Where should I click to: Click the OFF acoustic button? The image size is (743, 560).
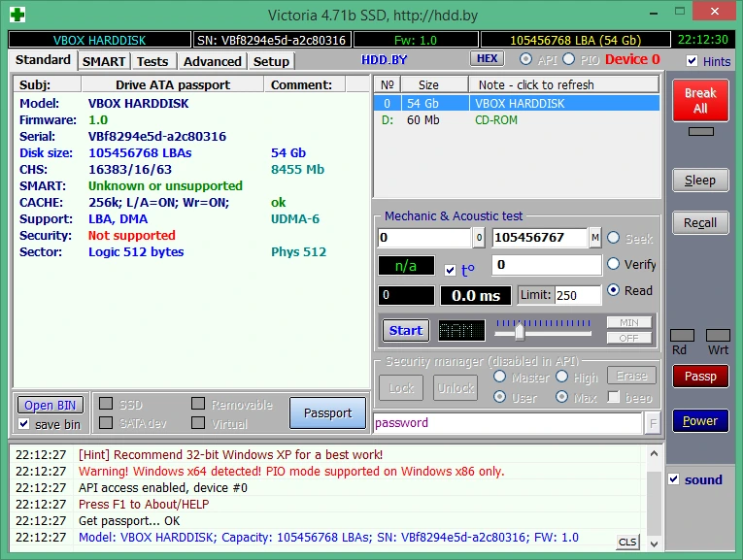click(629, 338)
